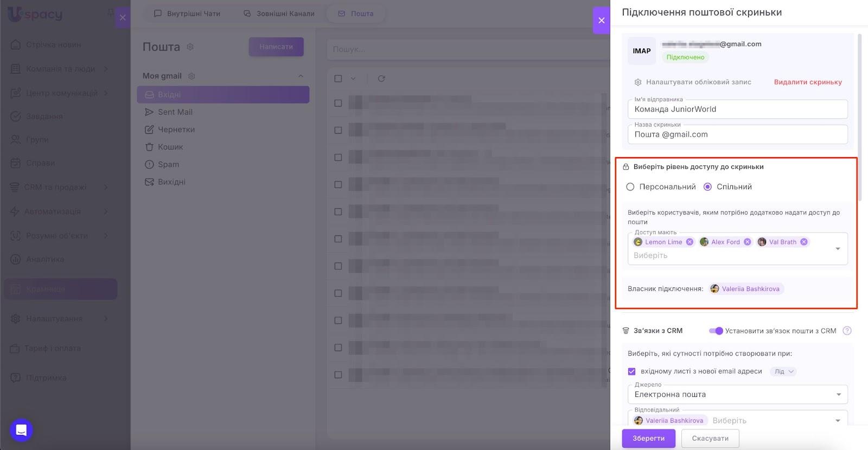Close the Підключення поштової скриньки panel
868x450 pixels.
coord(601,21)
